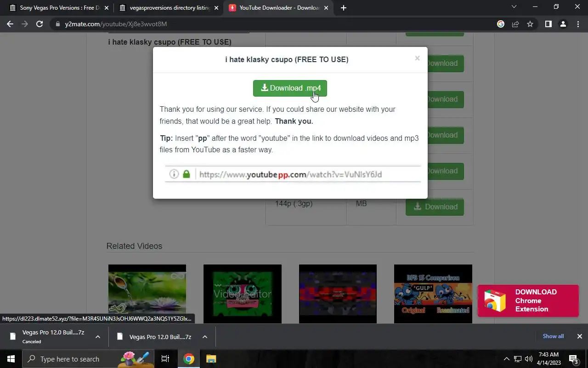Open the notification center icon
This screenshot has height=368, width=588.
tap(574, 359)
